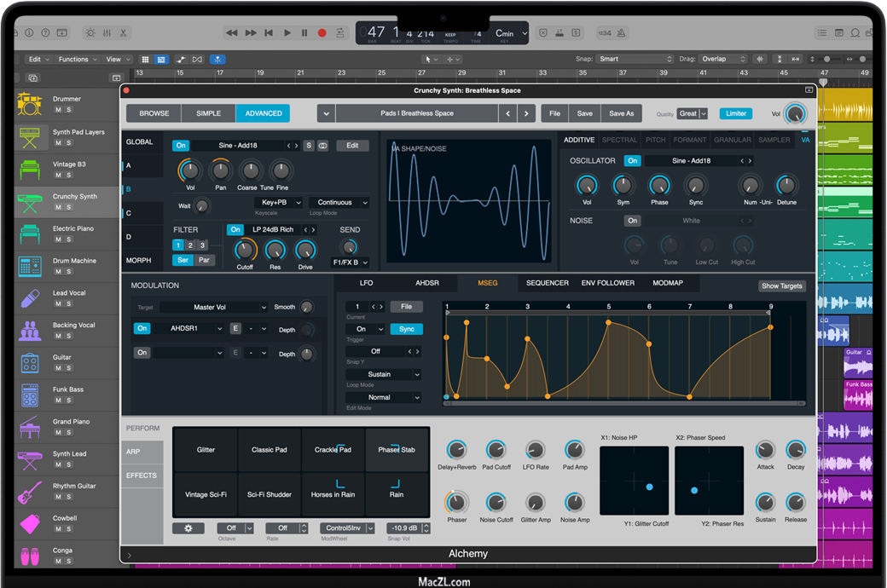Click the Record button in transport
This screenshot has width=887, height=588.
(322, 33)
